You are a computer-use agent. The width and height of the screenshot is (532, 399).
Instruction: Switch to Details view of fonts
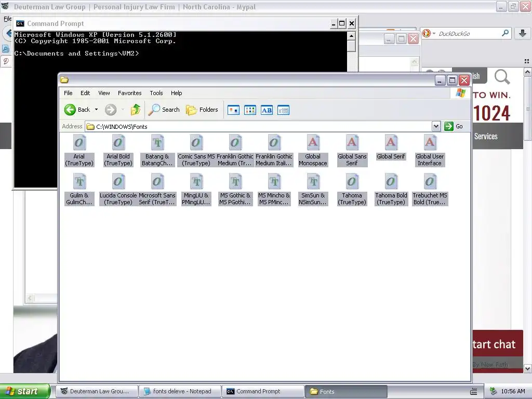(x=283, y=110)
